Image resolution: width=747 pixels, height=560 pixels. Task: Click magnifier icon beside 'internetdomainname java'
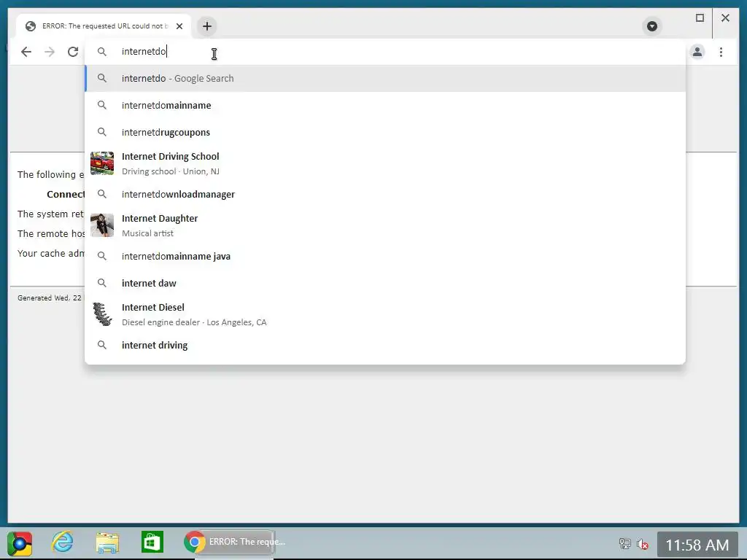(102, 256)
